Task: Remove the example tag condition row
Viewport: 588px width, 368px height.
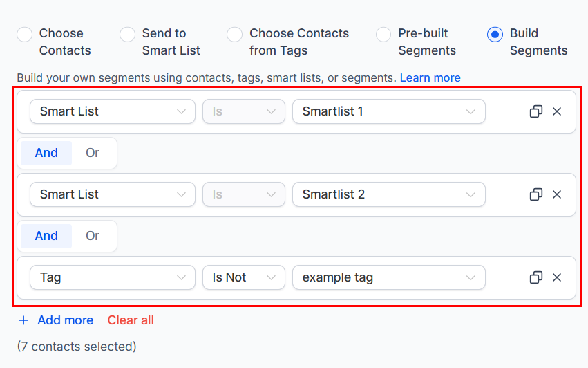Action: pyautogui.click(x=557, y=277)
